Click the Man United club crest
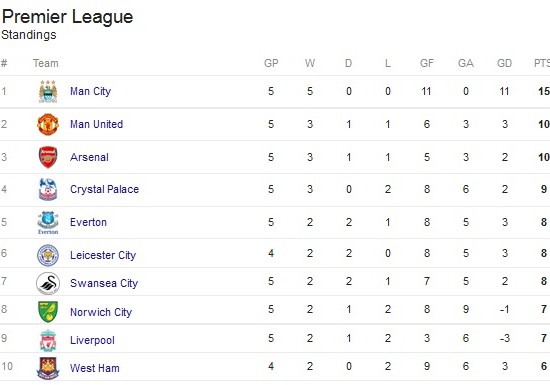Screen dimensions: 550x385 [x=48, y=124]
